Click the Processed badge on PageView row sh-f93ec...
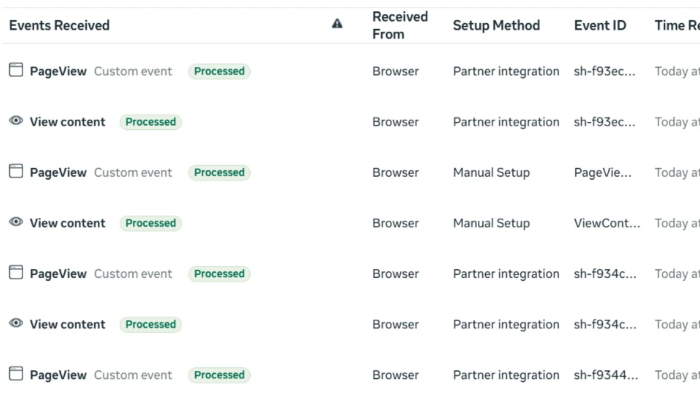700x394 pixels. coord(219,71)
